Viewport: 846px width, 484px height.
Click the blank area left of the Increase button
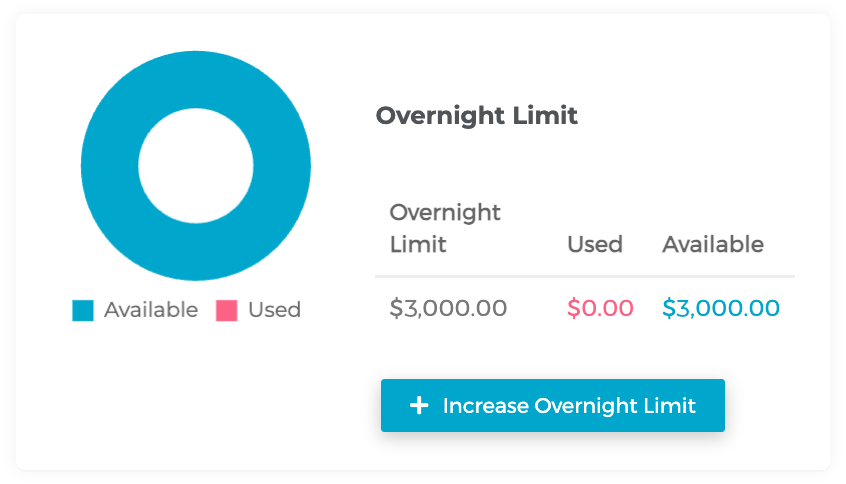point(300,406)
